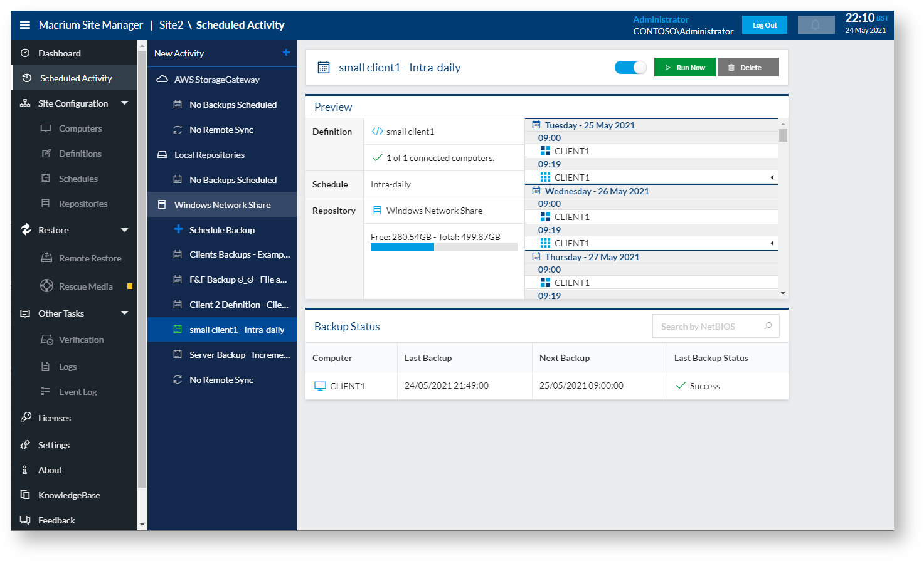Click the Computers monitor icon
The width and height of the screenshot is (924, 561).
[x=46, y=128]
